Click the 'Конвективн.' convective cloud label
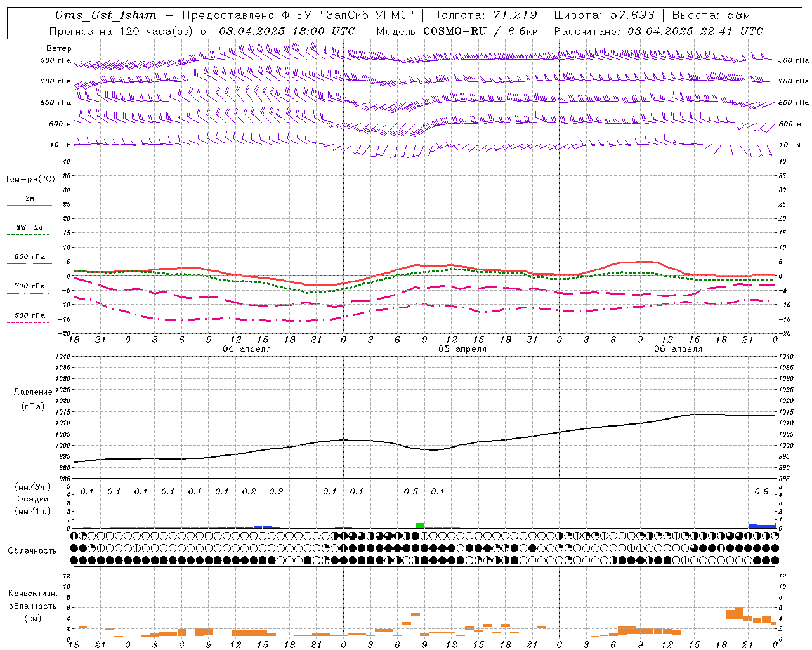The image size is (812, 650). point(33,594)
